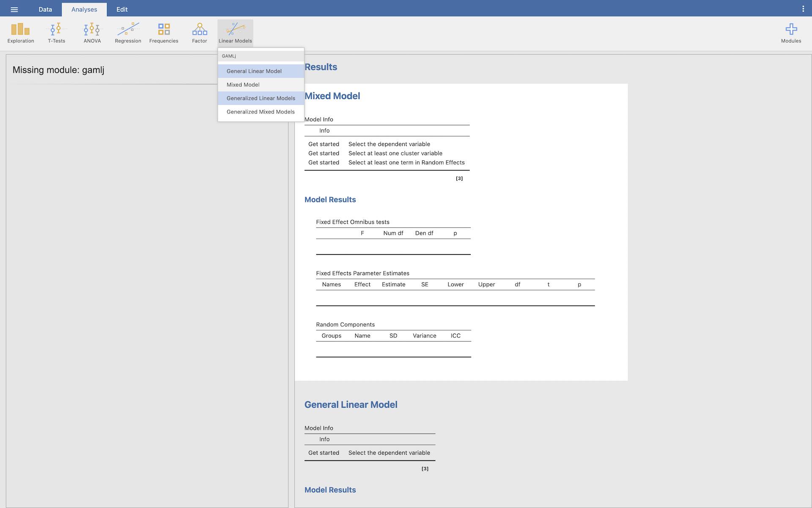Select Generalized Linear Models menu item
Image resolution: width=812 pixels, height=508 pixels.
pos(261,98)
